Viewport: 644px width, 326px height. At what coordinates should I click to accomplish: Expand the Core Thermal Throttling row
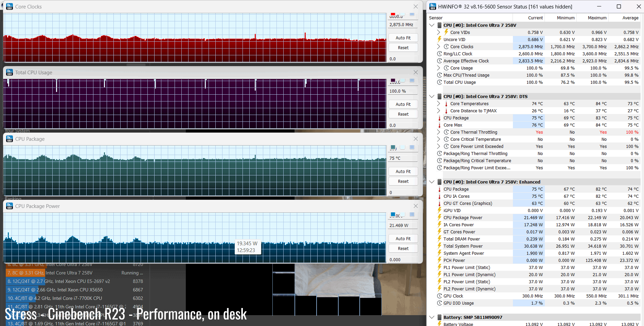coord(439,132)
